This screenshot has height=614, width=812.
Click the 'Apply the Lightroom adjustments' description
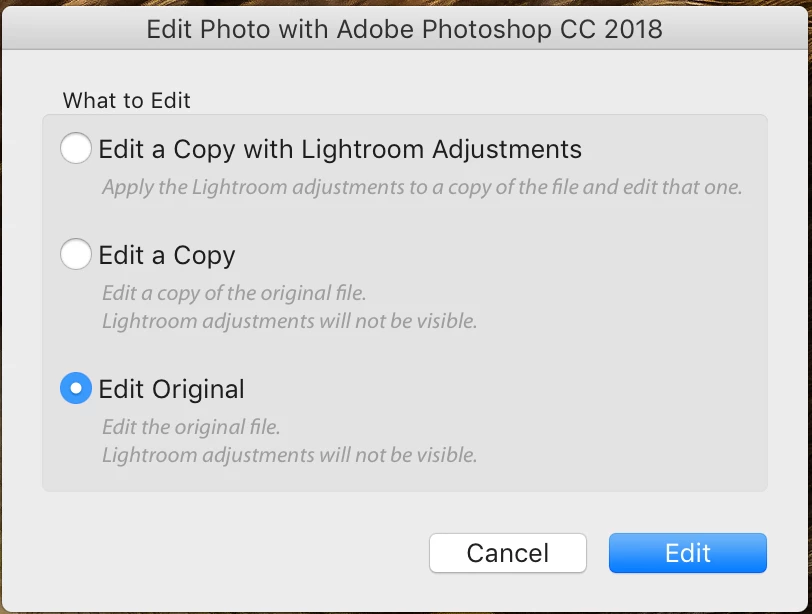(x=421, y=187)
